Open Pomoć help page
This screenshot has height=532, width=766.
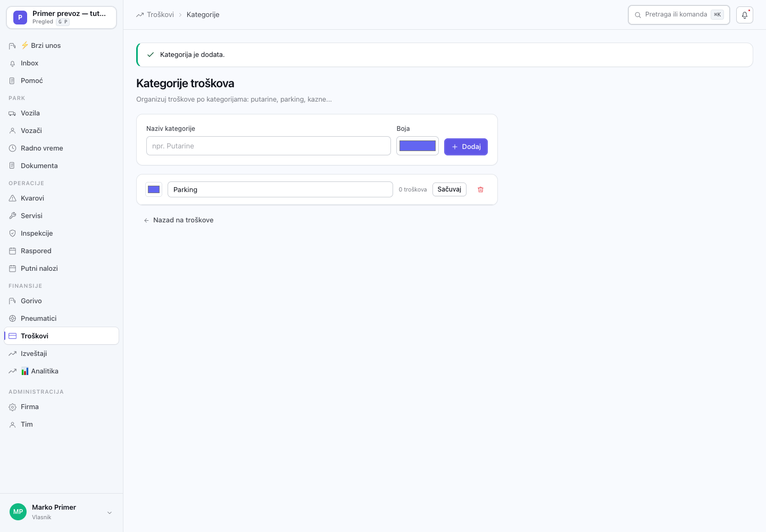(x=61, y=81)
